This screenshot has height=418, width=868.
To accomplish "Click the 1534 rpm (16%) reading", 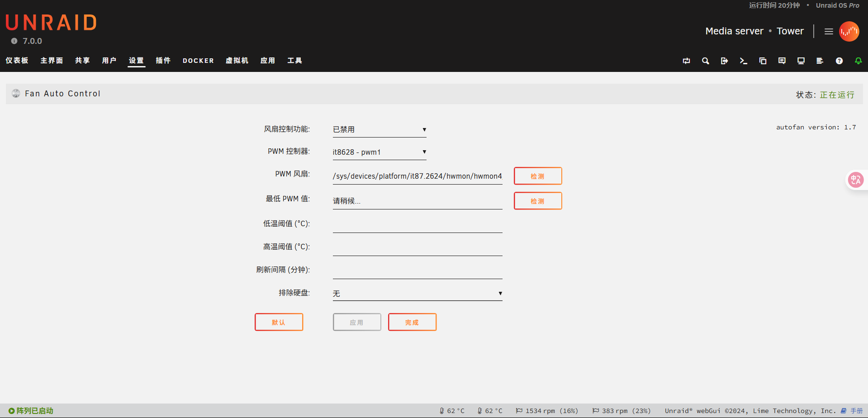I will tap(552, 411).
